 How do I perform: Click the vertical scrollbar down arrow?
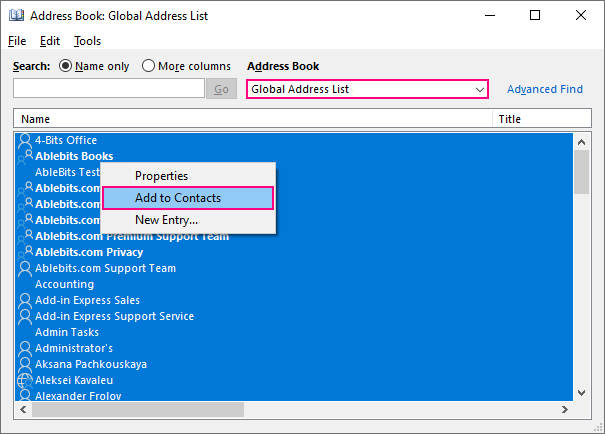[x=581, y=393]
